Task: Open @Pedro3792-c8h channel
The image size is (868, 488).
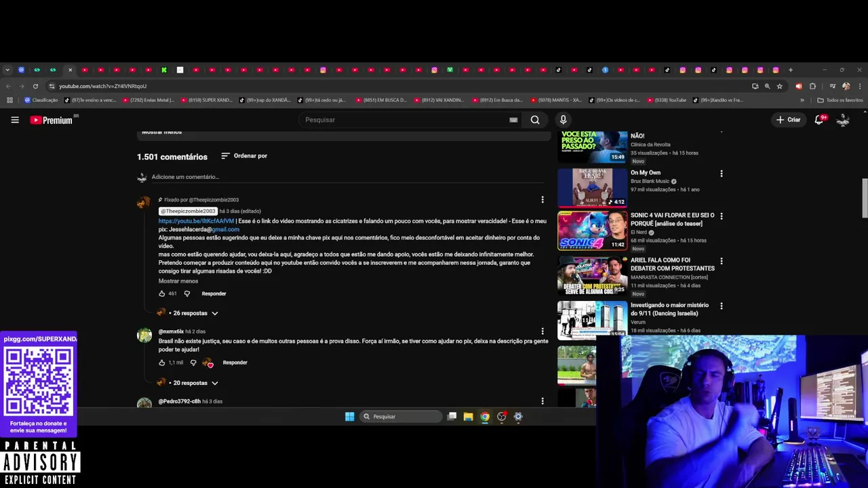Action: (180, 401)
